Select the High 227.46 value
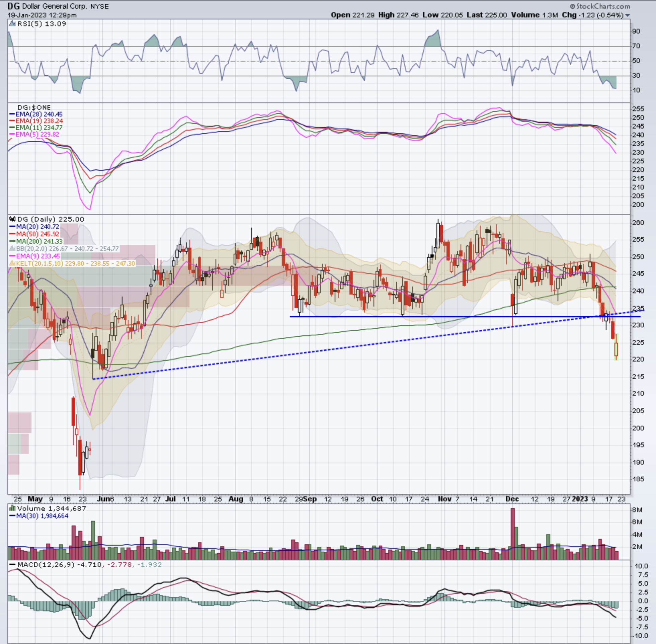This screenshot has width=656, height=644. click(x=398, y=15)
